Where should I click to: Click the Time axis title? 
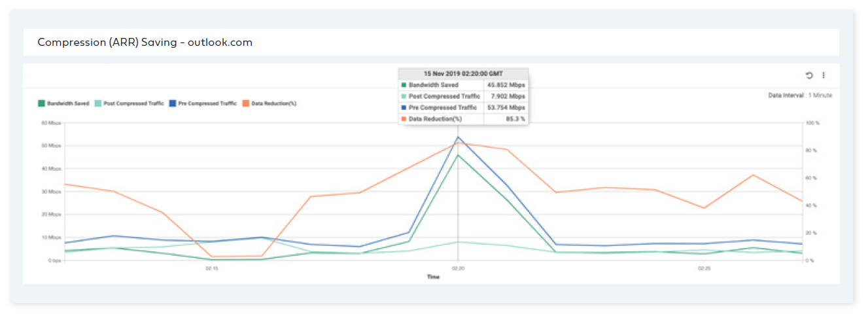tap(433, 277)
